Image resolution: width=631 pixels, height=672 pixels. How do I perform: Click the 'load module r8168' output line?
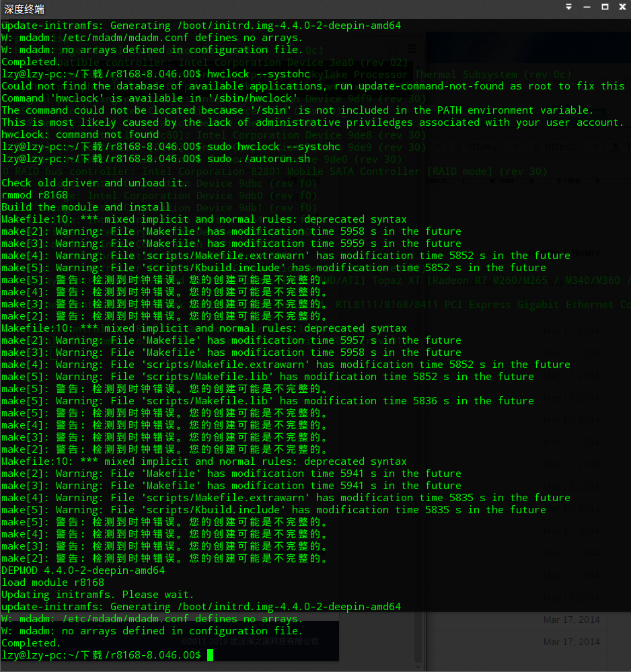[52, 583]
